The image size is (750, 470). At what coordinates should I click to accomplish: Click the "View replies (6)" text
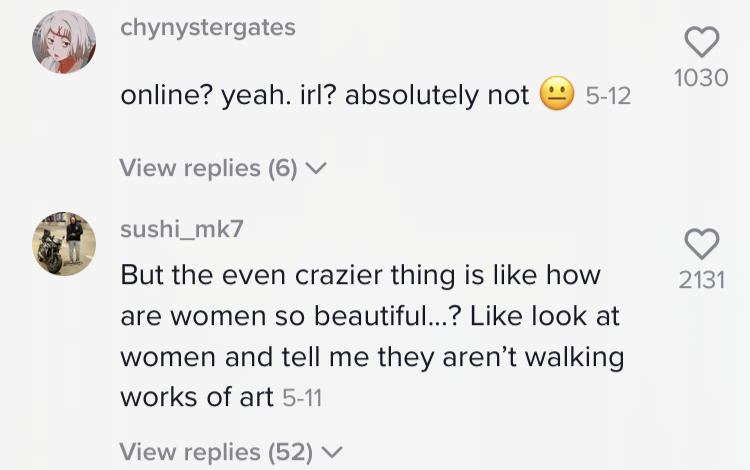[x=208, y=168]
